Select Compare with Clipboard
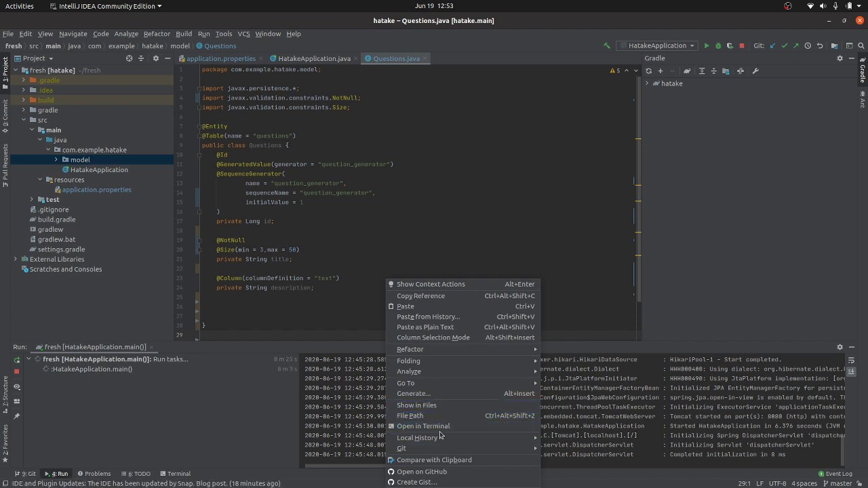This screenshot has width=868, height=488. point(463,460)
